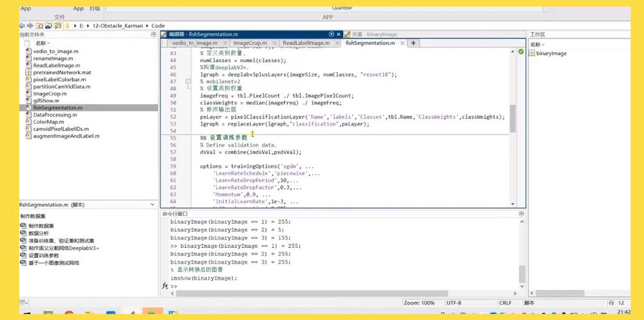Select the binaryImage variable in workspace
644x320 pixels.
pos(551,53)
